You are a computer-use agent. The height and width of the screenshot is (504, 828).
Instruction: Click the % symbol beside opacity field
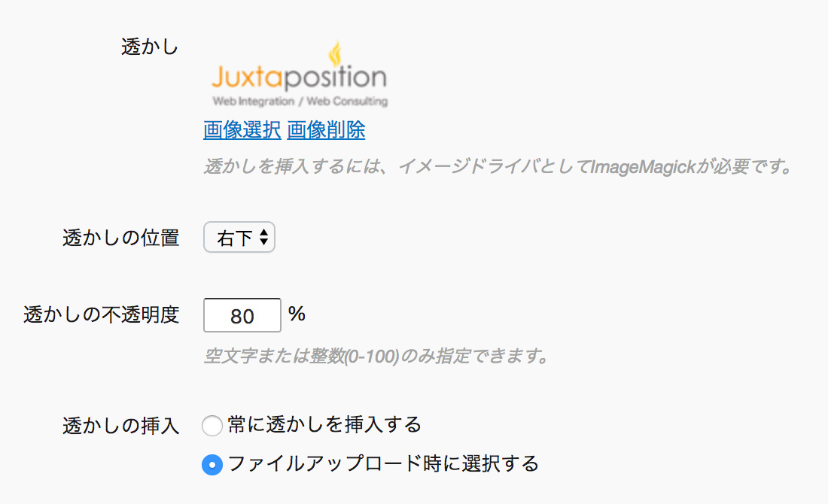(x=297, y=314)
